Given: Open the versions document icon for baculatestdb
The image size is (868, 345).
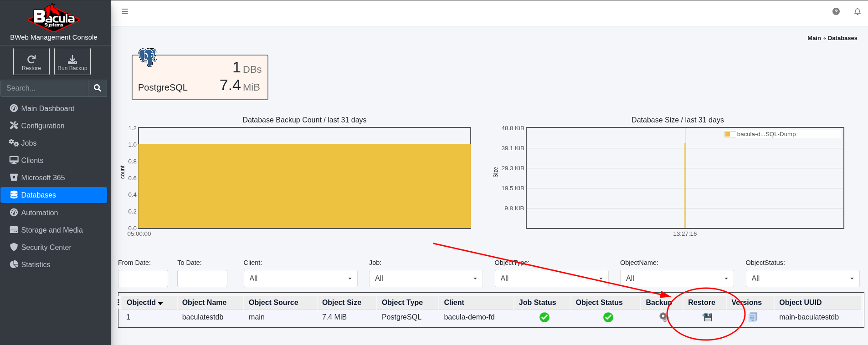Looking at the screenshot, I should pos(753,317).
